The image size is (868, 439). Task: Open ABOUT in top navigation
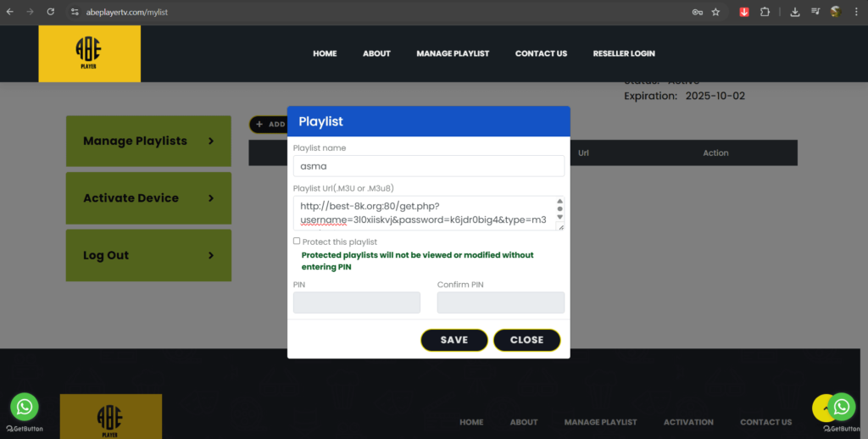pos(377,53)
